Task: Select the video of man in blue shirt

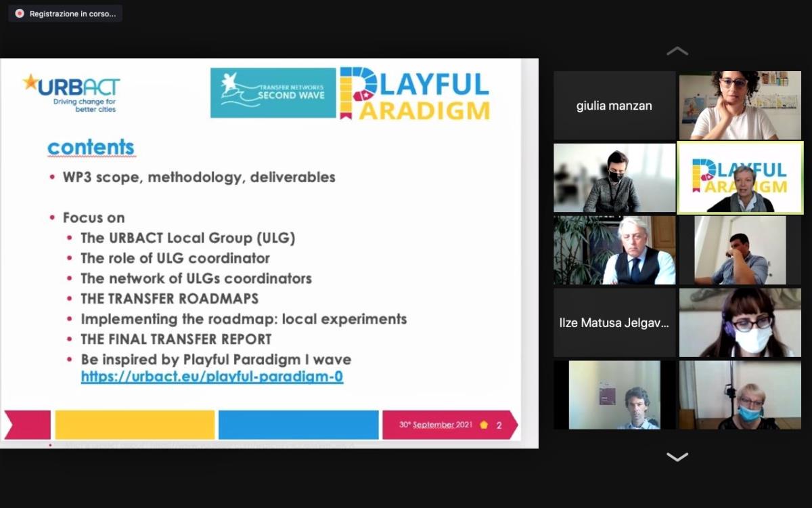Action: click(x=740, y=251)
